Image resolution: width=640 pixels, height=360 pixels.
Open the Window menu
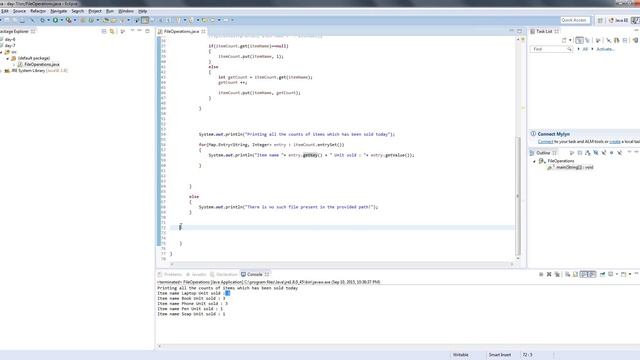click(126, 11)
